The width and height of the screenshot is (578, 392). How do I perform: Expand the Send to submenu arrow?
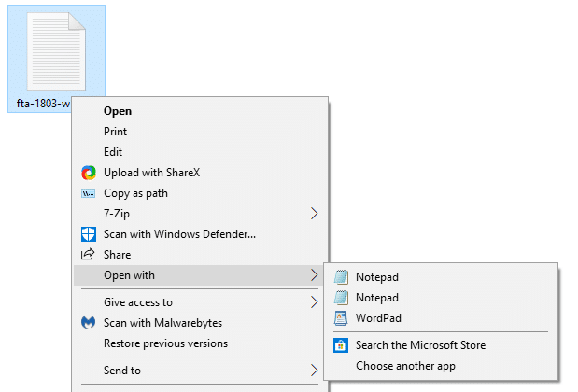click(x=314, y=371)
